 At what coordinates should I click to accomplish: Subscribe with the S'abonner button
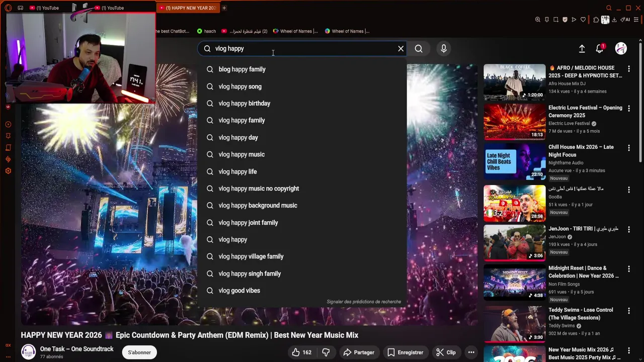[x=139, y=352]
